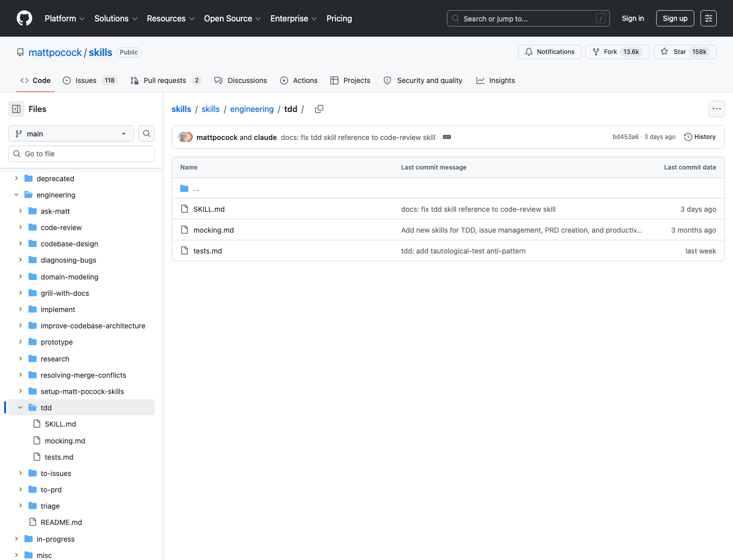Open the search magnifier in Files panel

pyautogui.click(x=147, y=133)
